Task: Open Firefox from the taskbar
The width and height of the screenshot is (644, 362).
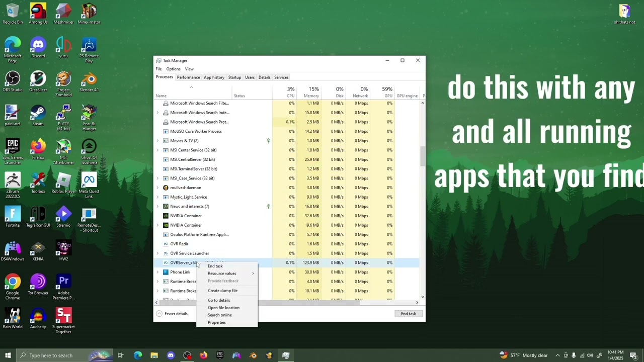Action: pyautogui.click(x=203, y=355)
